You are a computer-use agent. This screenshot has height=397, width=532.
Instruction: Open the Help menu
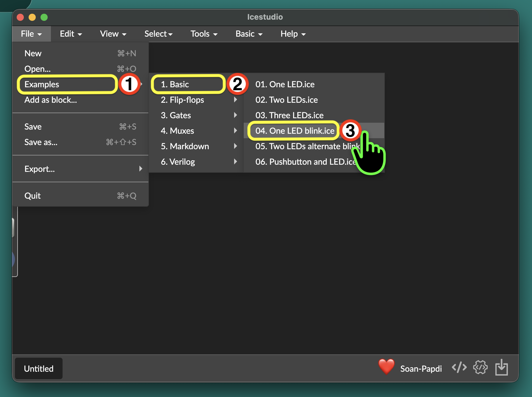click(x=293, y=34)
